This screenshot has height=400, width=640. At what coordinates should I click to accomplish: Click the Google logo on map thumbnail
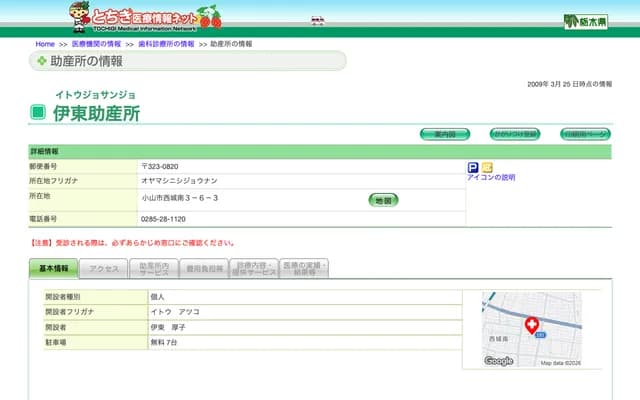[x=498, y=361]
